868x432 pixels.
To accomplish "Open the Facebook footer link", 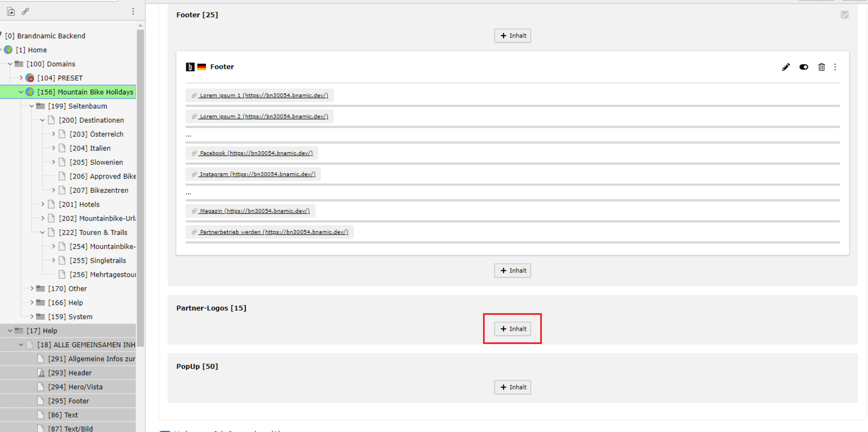I will (x=256, y=153).
